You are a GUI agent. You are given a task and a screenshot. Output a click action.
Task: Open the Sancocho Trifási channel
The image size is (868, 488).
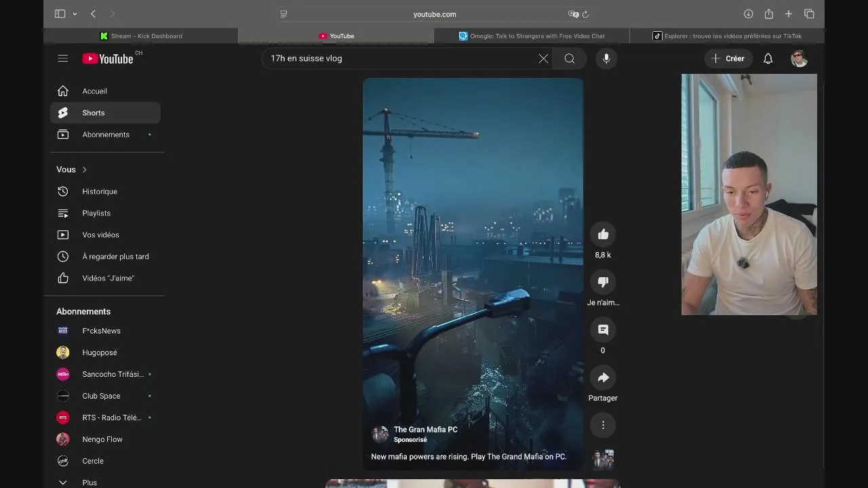click(105, 374)
